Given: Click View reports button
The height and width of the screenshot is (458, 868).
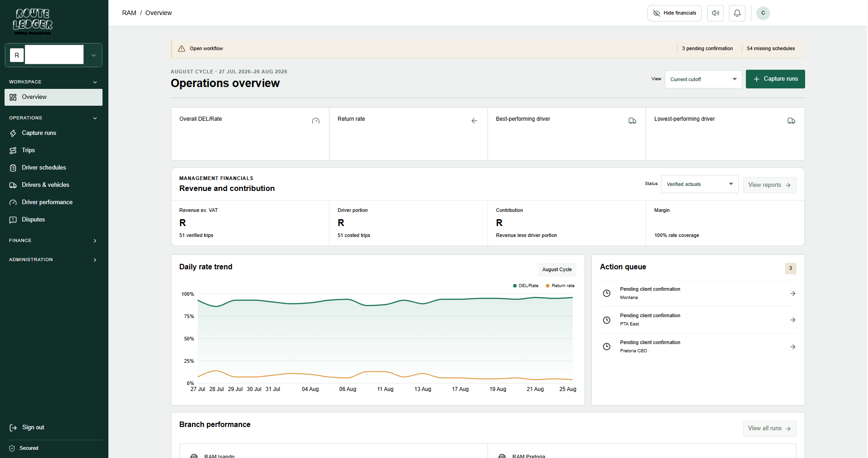Looking at the screenshot, I should (770, 185).
